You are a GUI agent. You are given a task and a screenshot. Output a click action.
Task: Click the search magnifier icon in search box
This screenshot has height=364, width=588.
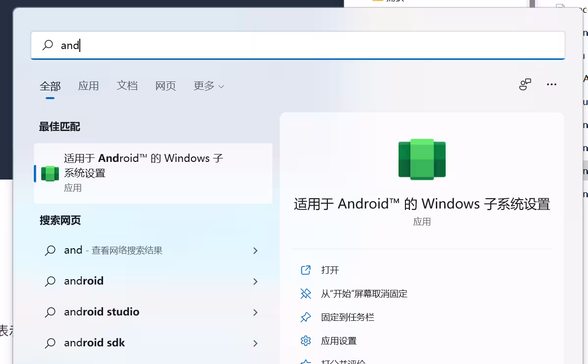[x=48, y=45]
